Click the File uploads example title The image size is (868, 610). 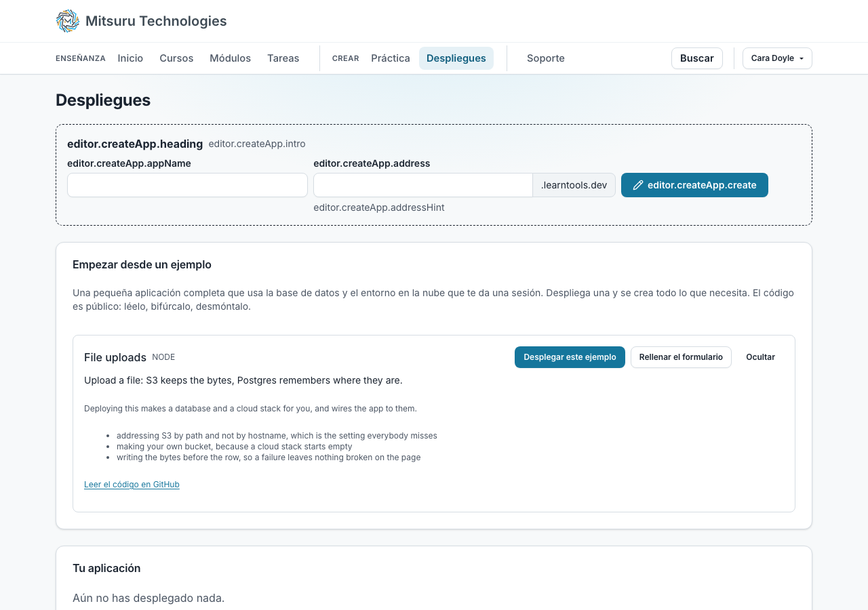coord(115,357)
